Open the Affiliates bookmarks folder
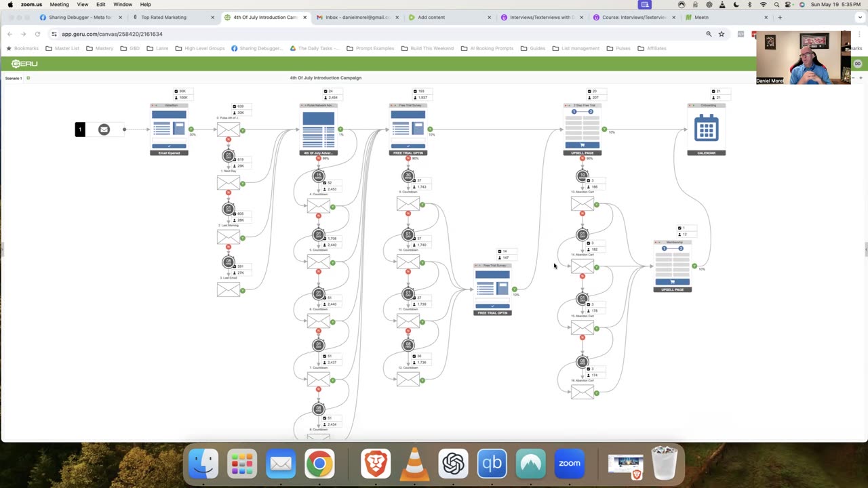This screenshot has width=868, height=488. pyautogui.click(x=652, y=48)
